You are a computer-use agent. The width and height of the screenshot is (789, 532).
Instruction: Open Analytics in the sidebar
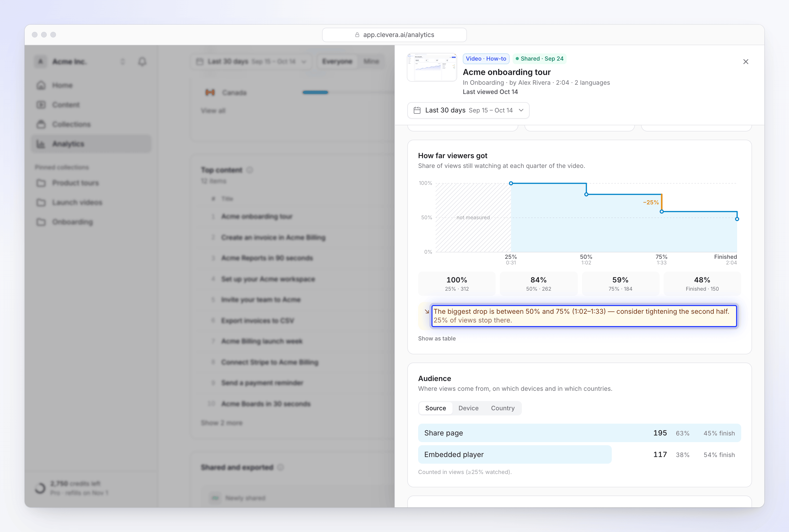coord(91,144)
